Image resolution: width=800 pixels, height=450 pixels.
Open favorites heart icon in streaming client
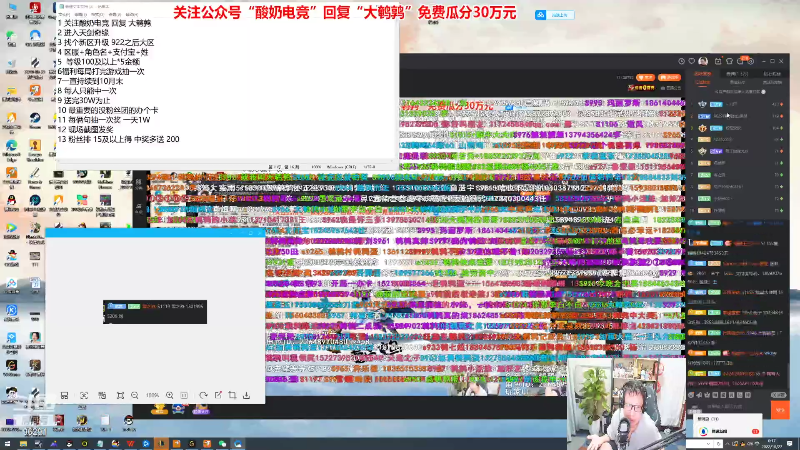[692, 61]
